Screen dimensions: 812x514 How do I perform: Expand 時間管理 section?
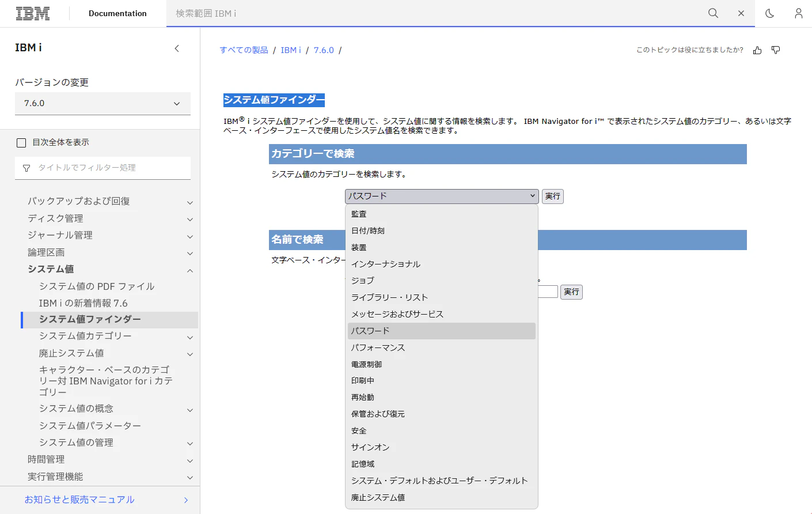click(x=190, y=460)
